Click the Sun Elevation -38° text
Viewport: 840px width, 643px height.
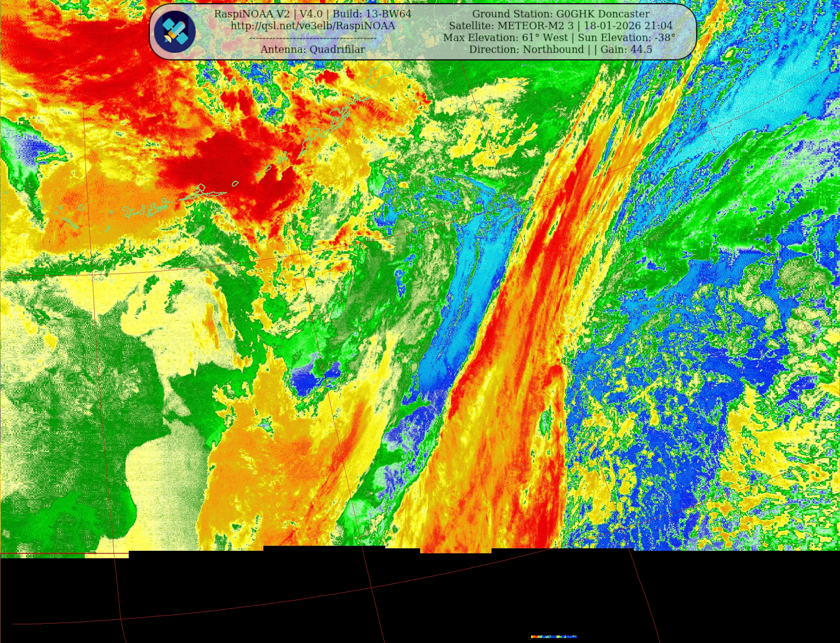(626, 38)
